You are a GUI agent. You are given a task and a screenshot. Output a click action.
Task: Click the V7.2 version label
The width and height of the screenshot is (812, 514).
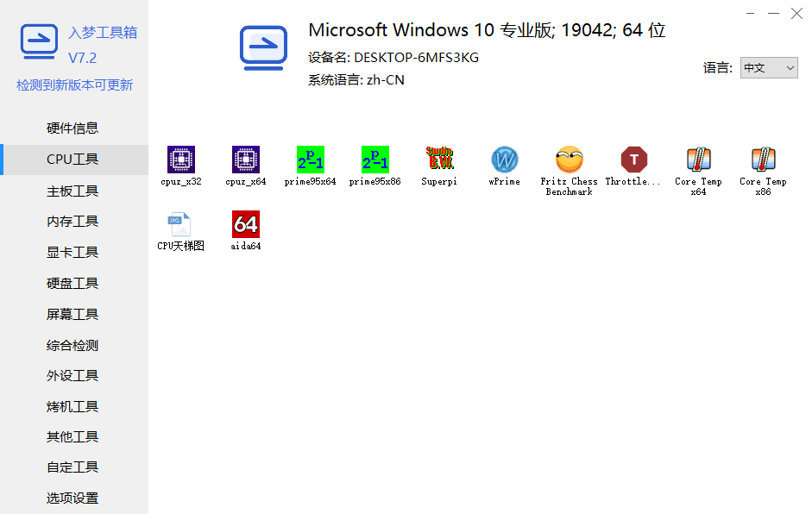click(x=82, y=58)
